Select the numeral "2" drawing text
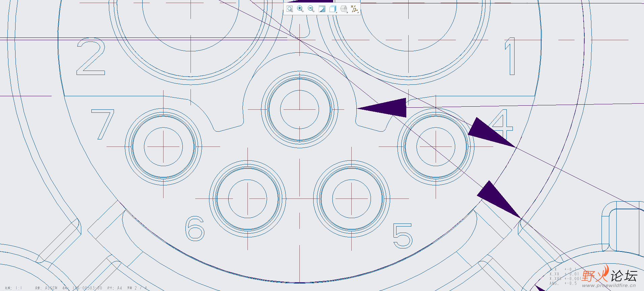The width and height of the screenshot is (644, 291). 91,56
